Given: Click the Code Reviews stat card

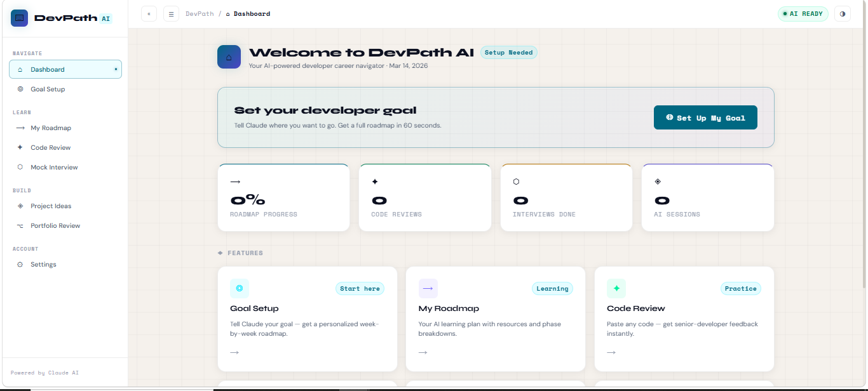Looking at the screenshot, I should 425,197.
